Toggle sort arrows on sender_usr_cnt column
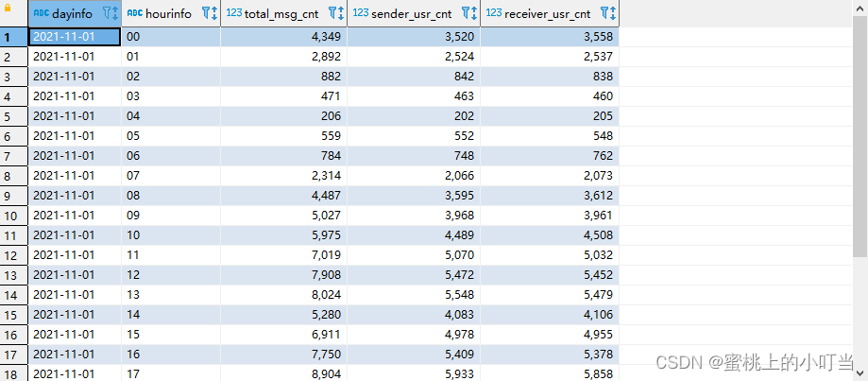Screen dimensions: 868x381 tap(473, 14)
